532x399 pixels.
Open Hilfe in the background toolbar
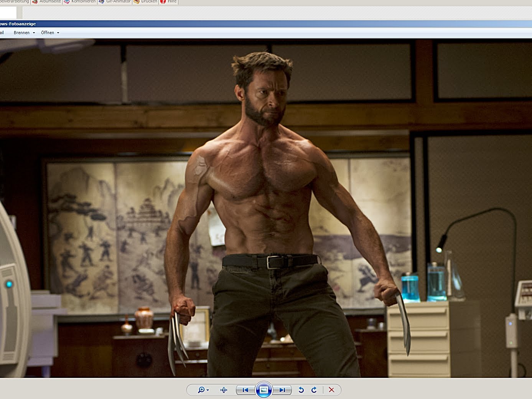coord(168,2)
